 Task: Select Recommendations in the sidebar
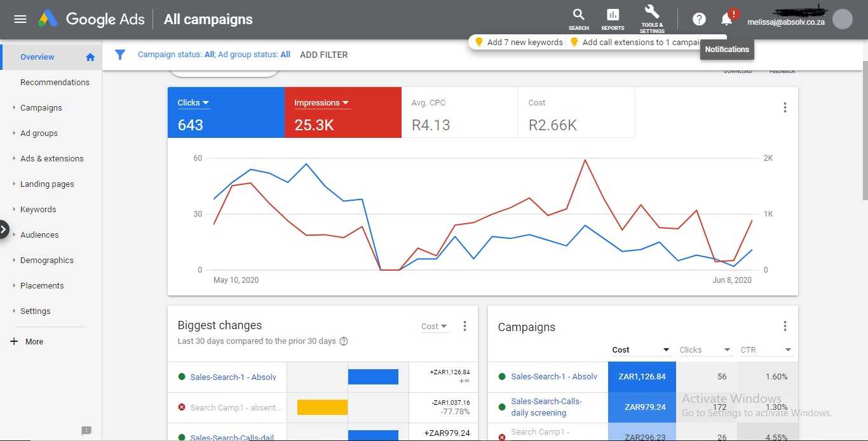pyautogui.click(x=55, y=83)
